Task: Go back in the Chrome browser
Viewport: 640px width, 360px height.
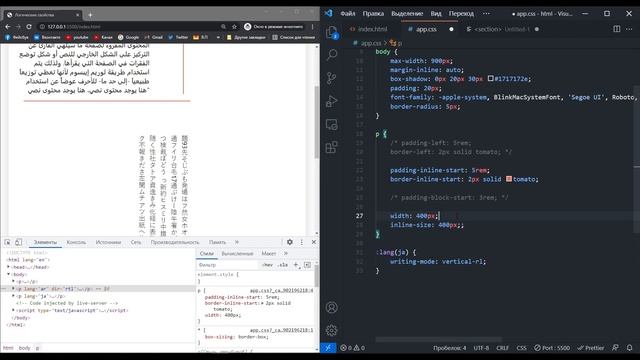Action: [x=8, y=27]
